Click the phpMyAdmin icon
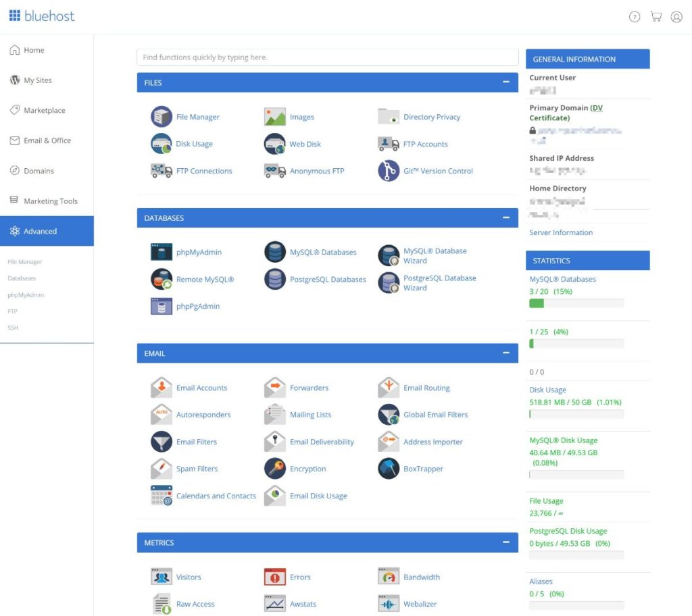 coord(162,252)
